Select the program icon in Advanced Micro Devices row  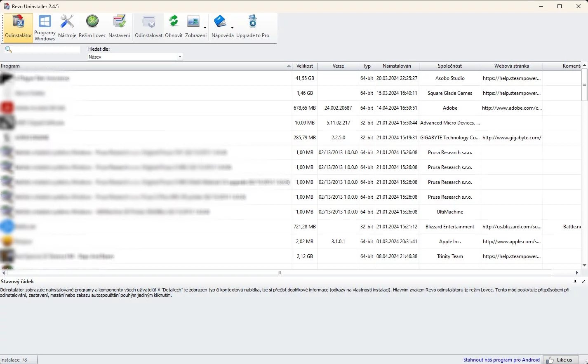(7, 123)
